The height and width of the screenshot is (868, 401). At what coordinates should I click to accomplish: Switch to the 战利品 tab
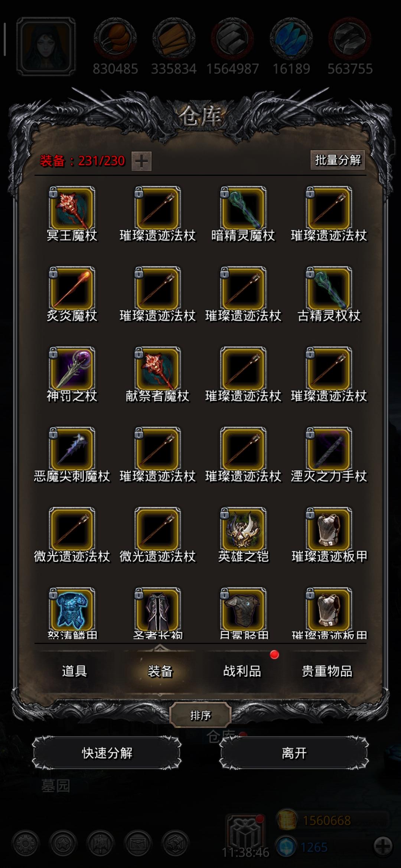[242, 671]
